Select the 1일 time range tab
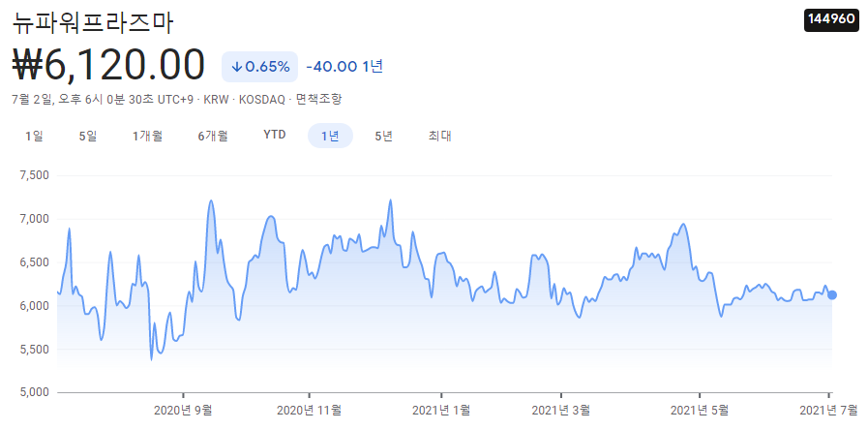This screenshot has width=868, height=430. pyautogui.click(x=34, y=136)
